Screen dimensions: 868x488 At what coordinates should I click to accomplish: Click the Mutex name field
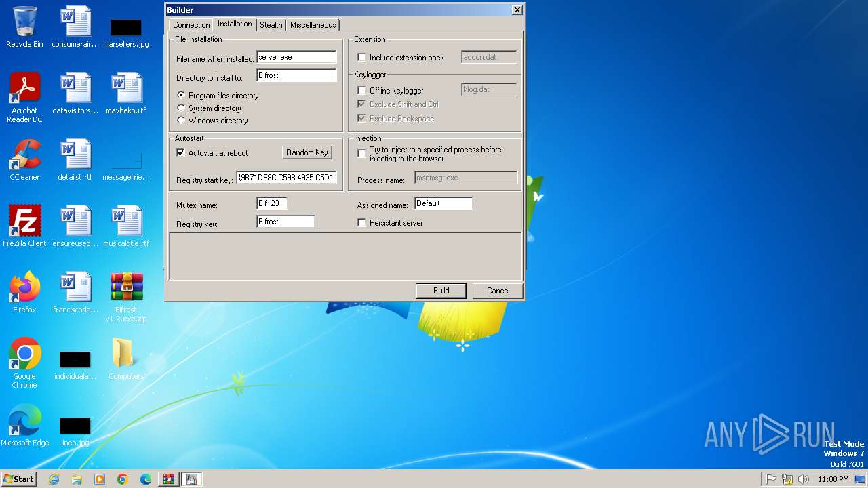point(272,203)
